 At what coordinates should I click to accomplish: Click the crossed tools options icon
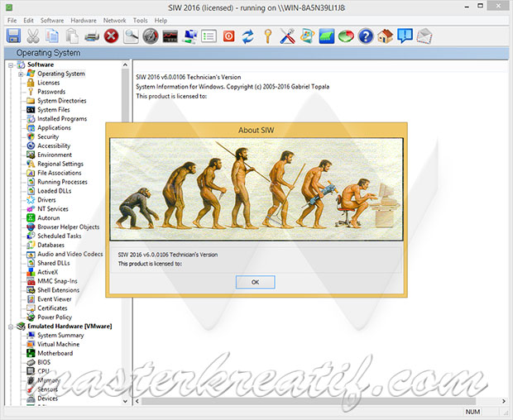[x=288, y=36]
